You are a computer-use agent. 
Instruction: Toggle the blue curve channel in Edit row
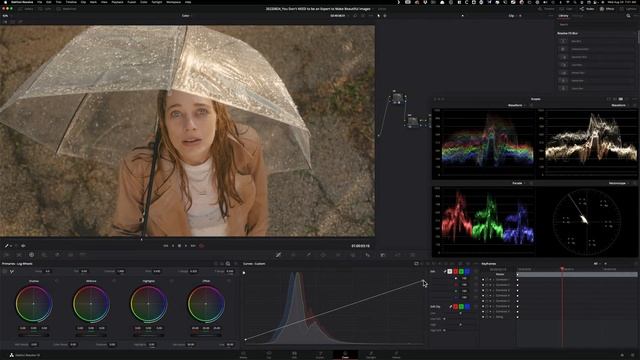pos(467,271)
